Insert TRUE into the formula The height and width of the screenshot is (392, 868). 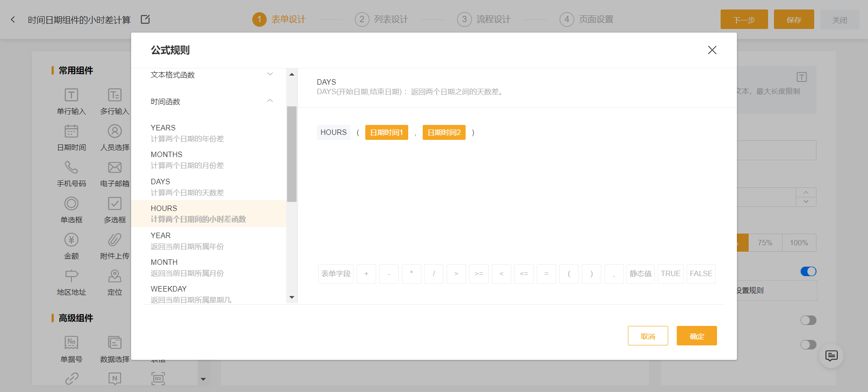pos(670,274)
